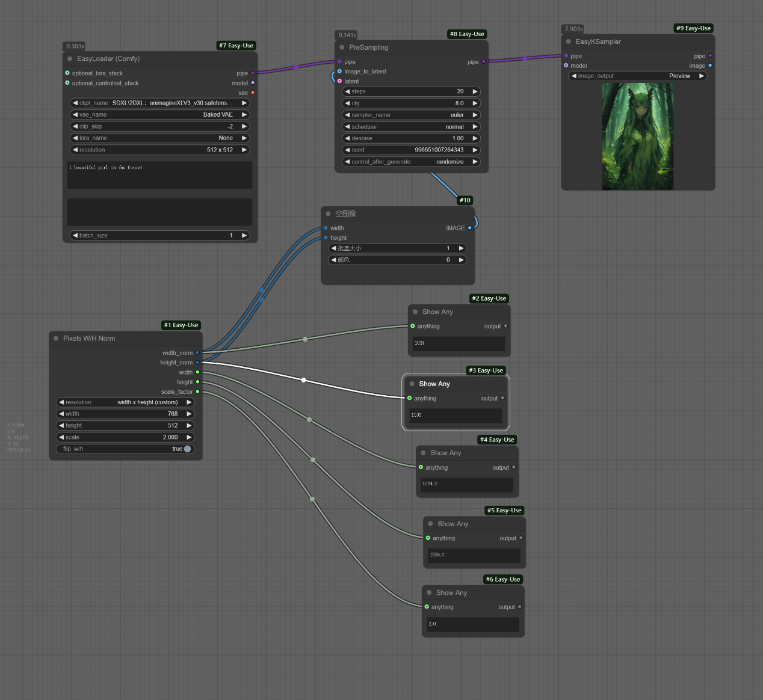Click the Pixels W/H Norm collapse dot
The image size is (763, 700).
click(x=56, y=339)
